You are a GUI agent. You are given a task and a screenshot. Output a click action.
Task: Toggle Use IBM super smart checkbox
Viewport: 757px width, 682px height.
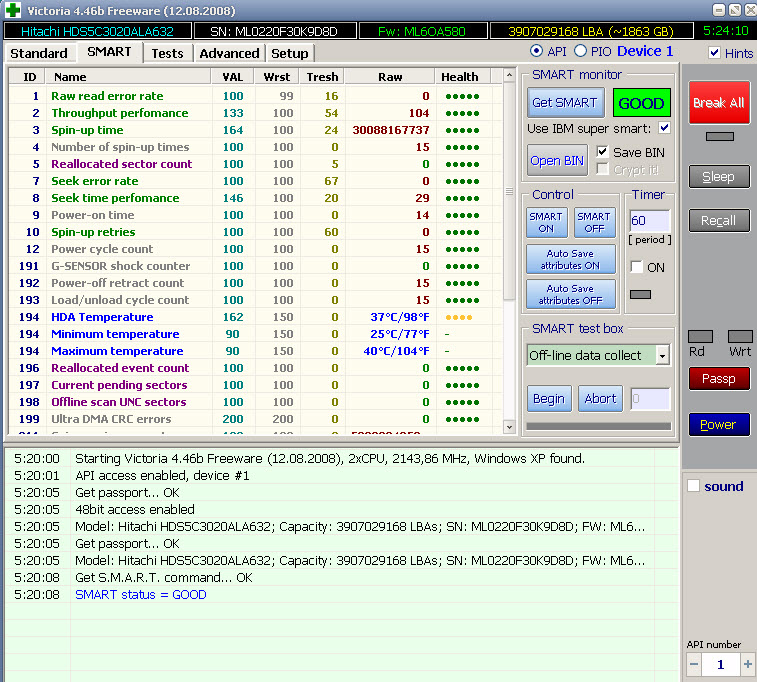pos(664,128)
